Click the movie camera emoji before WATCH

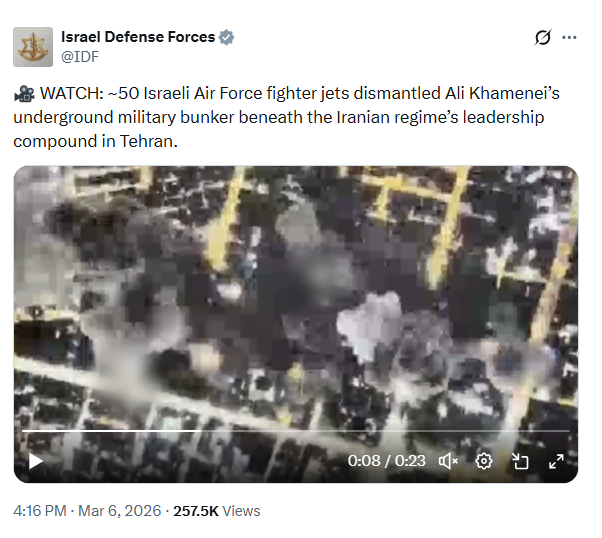24,93
